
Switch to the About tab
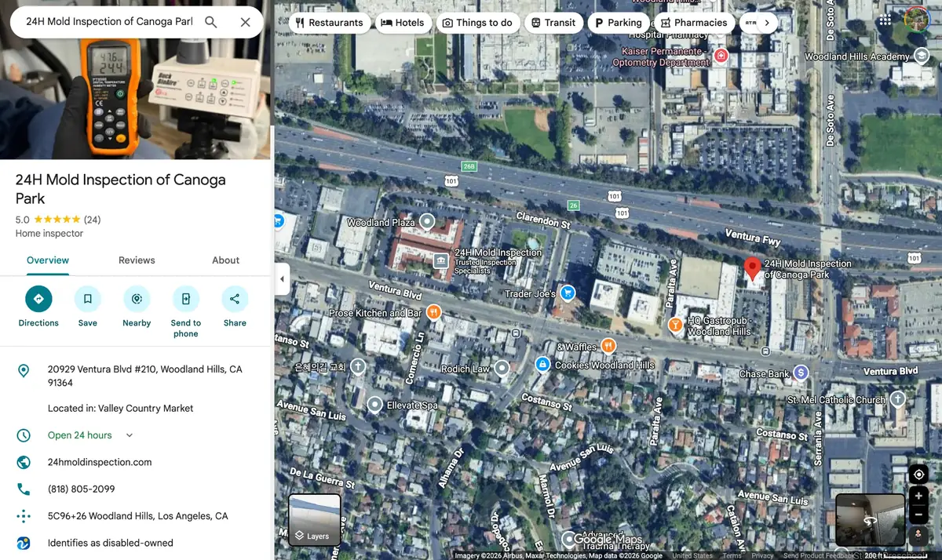(226, 260)
